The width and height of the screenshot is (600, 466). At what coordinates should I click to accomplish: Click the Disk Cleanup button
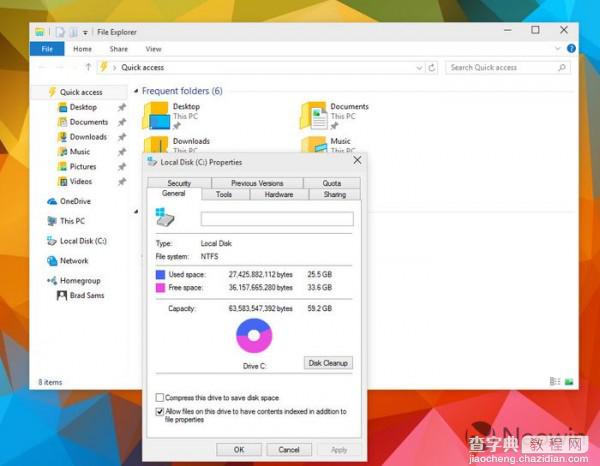328,363
